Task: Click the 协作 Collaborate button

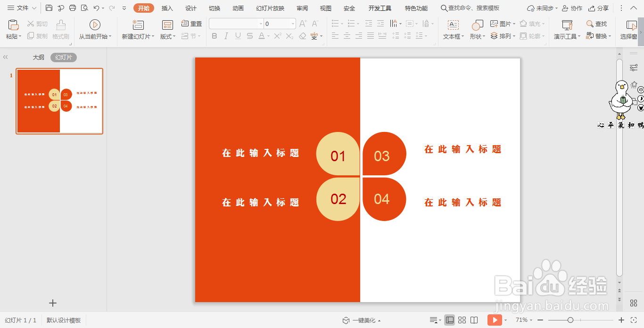Action: (572, 8)
